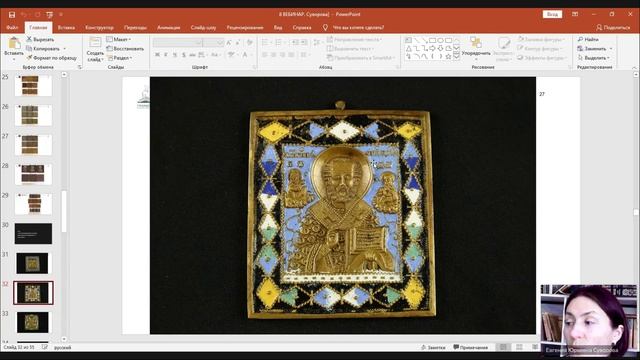Image resolution: width=640 pixels, height=360 pixels.
Task: Open the Выделить select dropdown
Action: [x=594, y=58]
